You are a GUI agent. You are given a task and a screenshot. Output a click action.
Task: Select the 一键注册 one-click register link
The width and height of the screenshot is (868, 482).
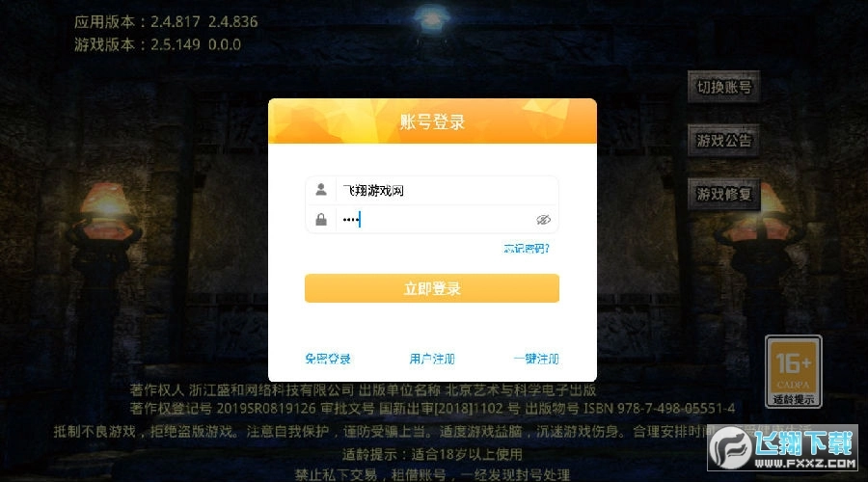[x=536, y=359]
